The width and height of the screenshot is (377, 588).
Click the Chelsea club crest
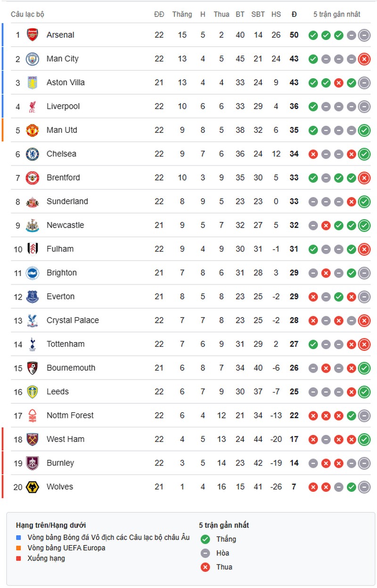(33, 154)
